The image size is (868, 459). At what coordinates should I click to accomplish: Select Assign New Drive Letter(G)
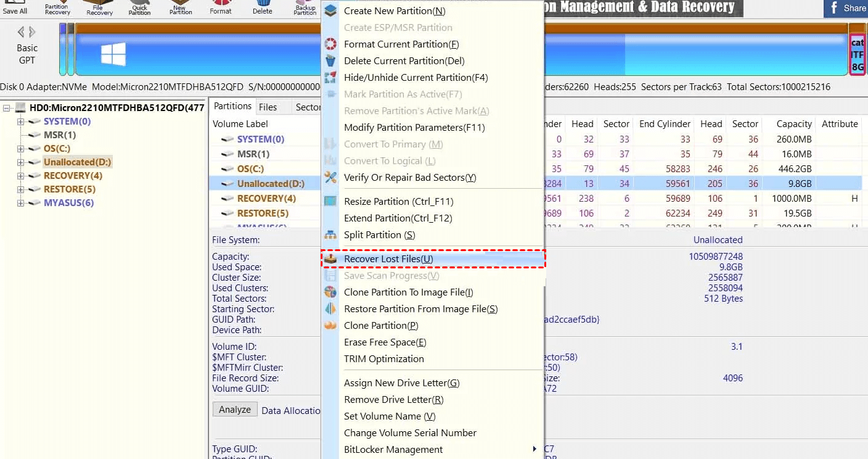click(433, 383)
